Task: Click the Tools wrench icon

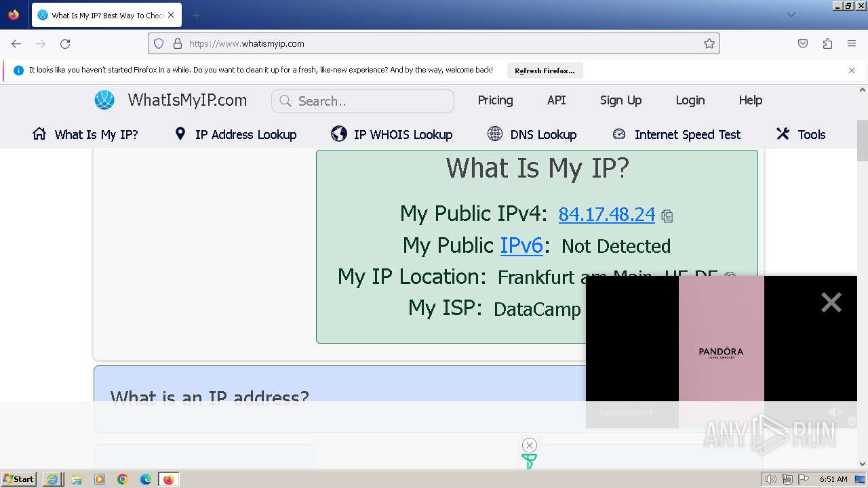Action: (783, 134)
